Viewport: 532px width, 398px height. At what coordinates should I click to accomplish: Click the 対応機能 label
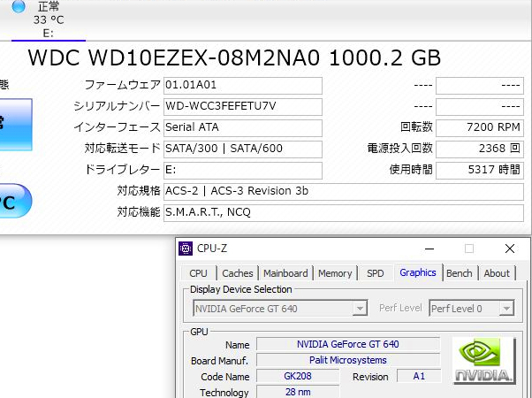click(139, 212)
